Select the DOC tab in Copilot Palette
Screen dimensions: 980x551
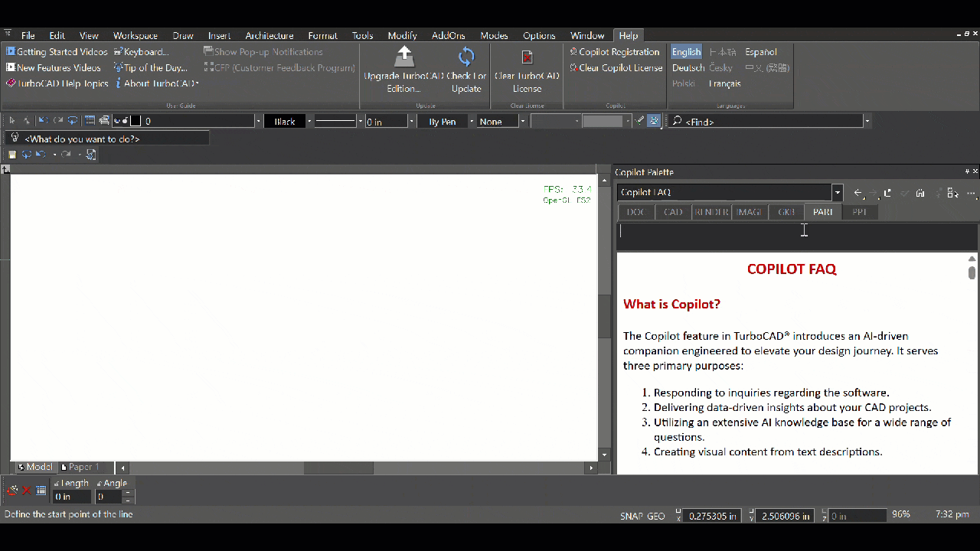(x=635, y=212)
